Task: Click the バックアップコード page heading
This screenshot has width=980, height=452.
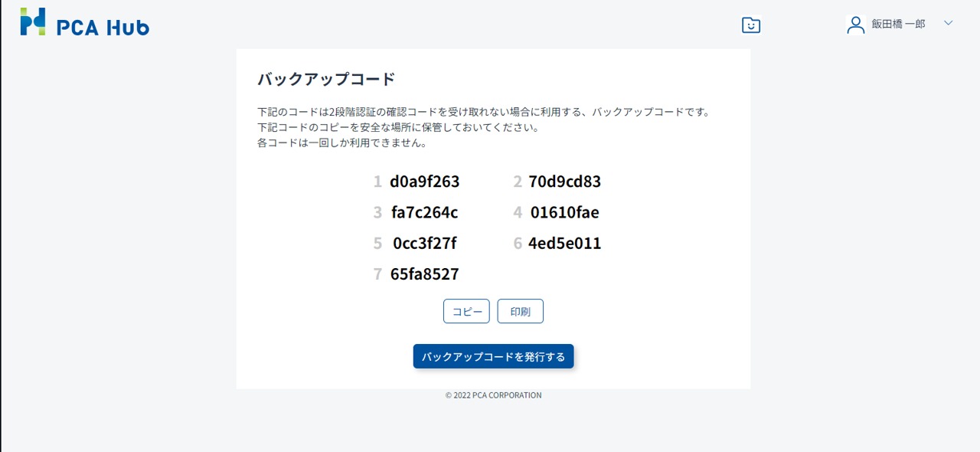Action: (326, 79)
